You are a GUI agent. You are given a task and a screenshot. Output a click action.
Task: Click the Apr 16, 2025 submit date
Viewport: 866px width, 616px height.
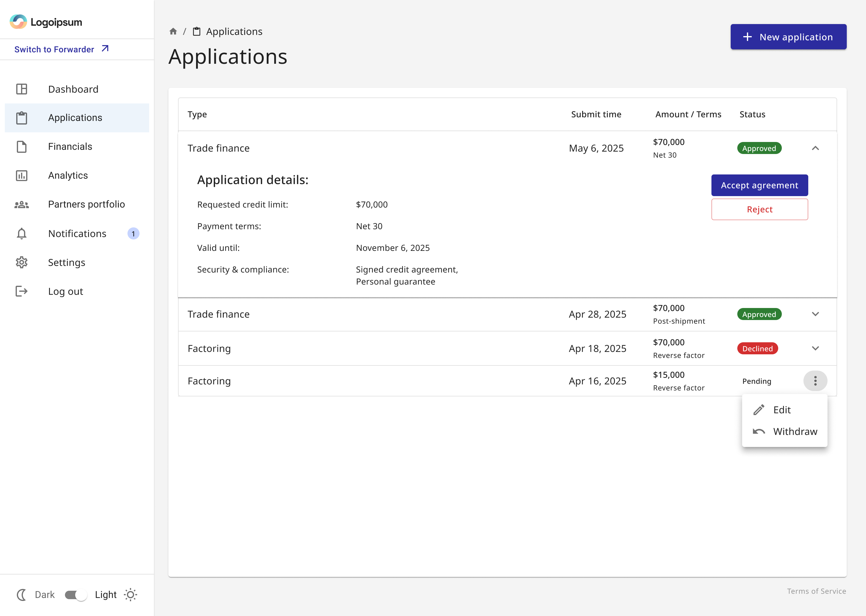597,381
